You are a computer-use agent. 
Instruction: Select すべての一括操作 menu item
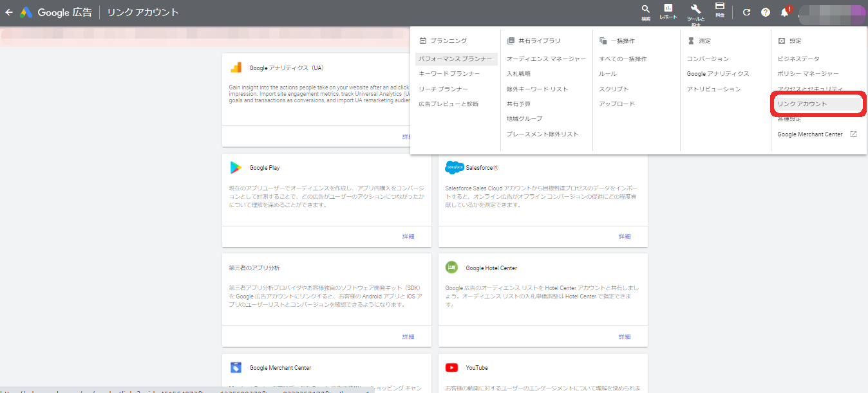pos(623,59)
